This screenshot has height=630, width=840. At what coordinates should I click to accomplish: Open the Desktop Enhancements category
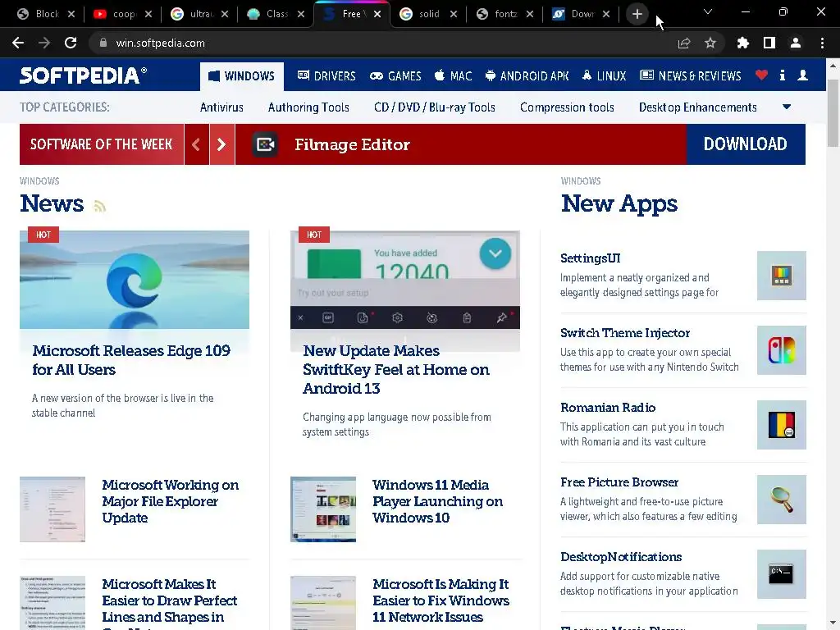point(697,107)
